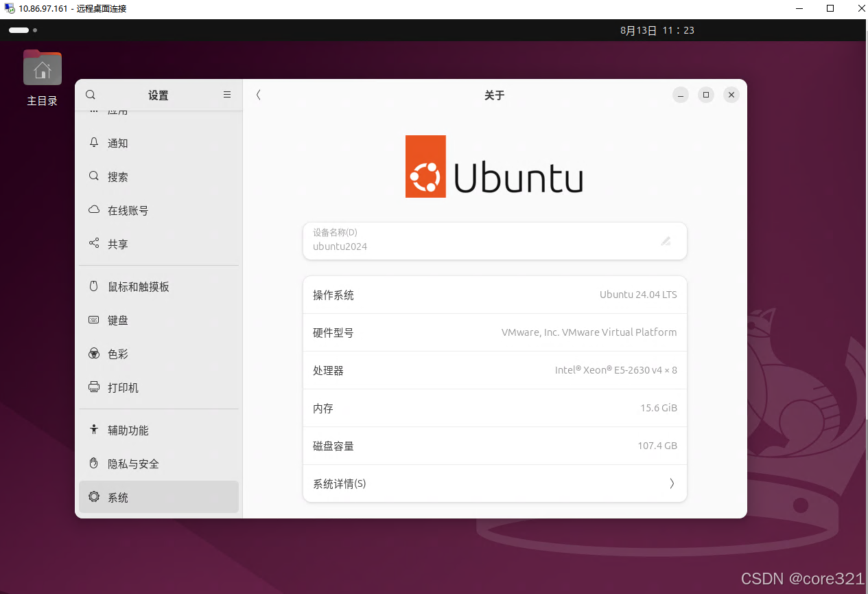Screen dimensions: 868x594
Task: Click the 操作系统 row label
Action: click(x=333, y=295)
